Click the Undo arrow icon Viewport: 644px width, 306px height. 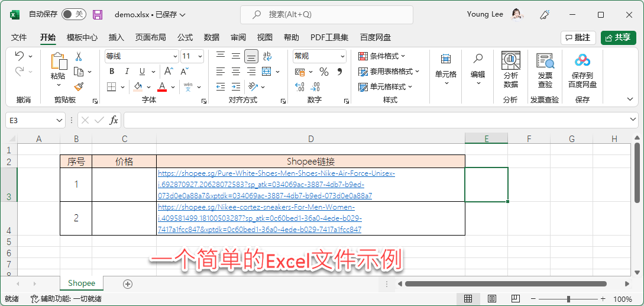(x=20, y=56)
